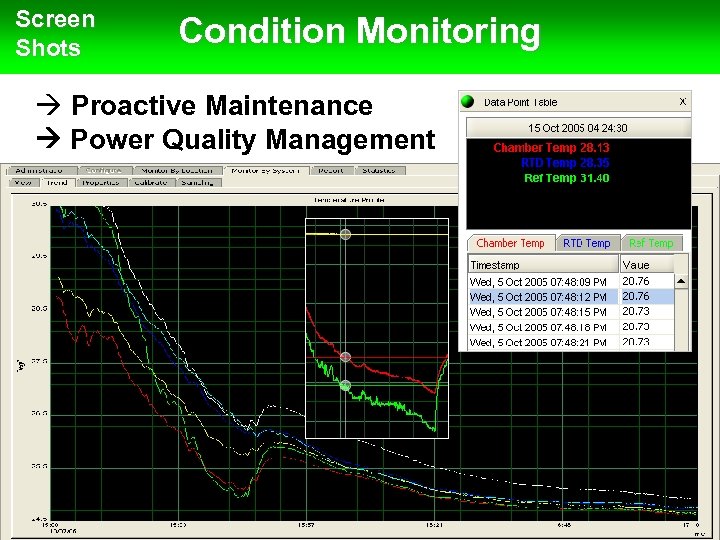This screenshot has height=540, width=720.
Task: Open the Calibrate sub-tab
Action: (x=151, y=182)
